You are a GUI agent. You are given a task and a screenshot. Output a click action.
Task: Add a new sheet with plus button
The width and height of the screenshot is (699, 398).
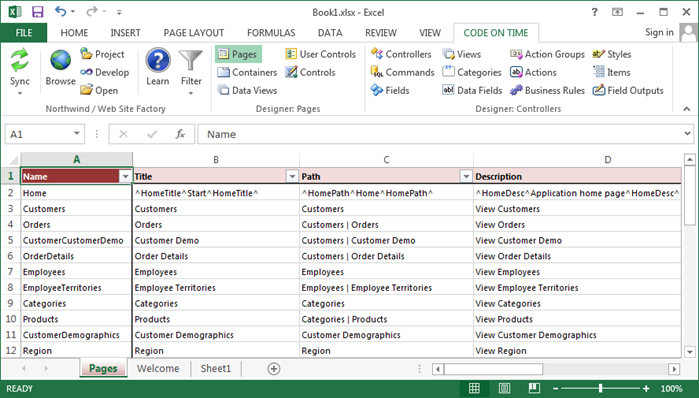click(x=274, y=369)
